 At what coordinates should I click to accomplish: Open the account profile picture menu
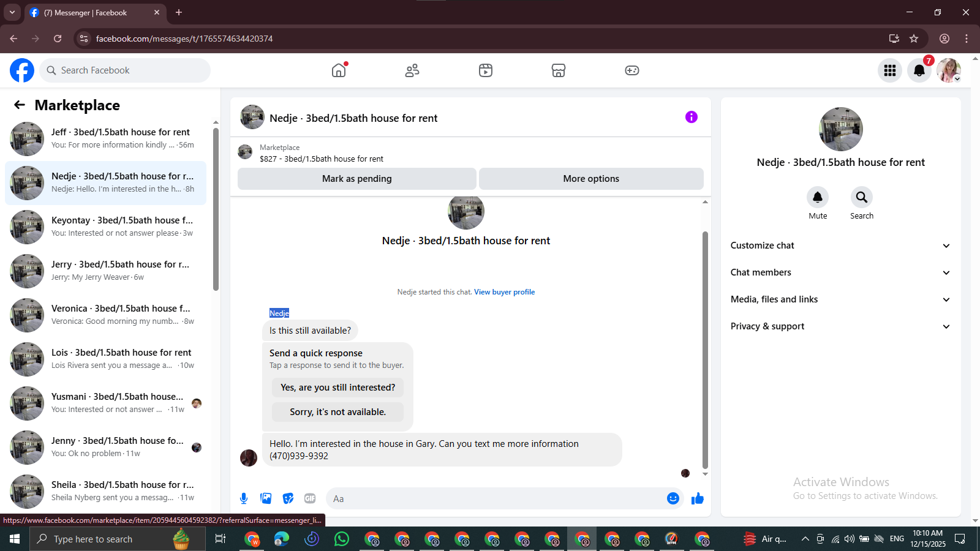point(949,70)
